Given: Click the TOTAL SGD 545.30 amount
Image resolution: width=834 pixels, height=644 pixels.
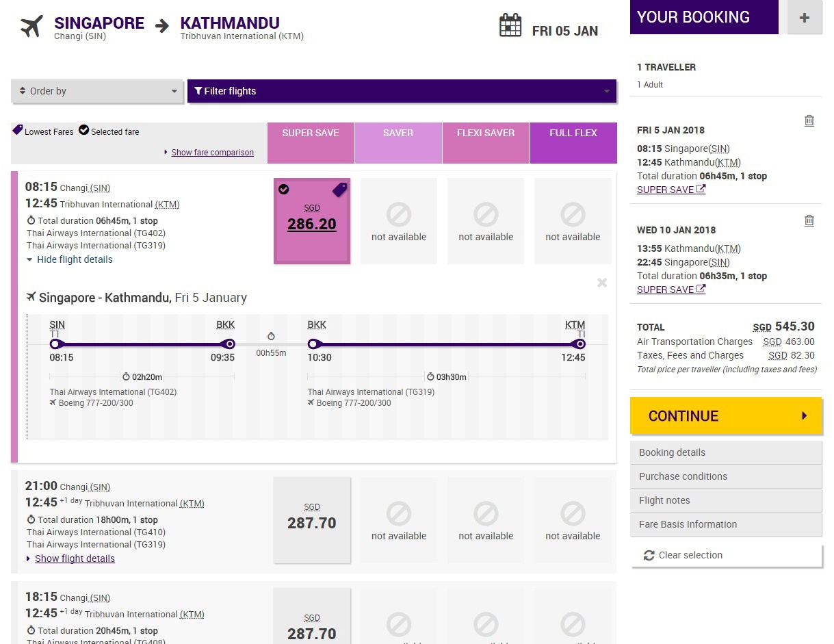Looking at the screenshot, I should point(784,326).
